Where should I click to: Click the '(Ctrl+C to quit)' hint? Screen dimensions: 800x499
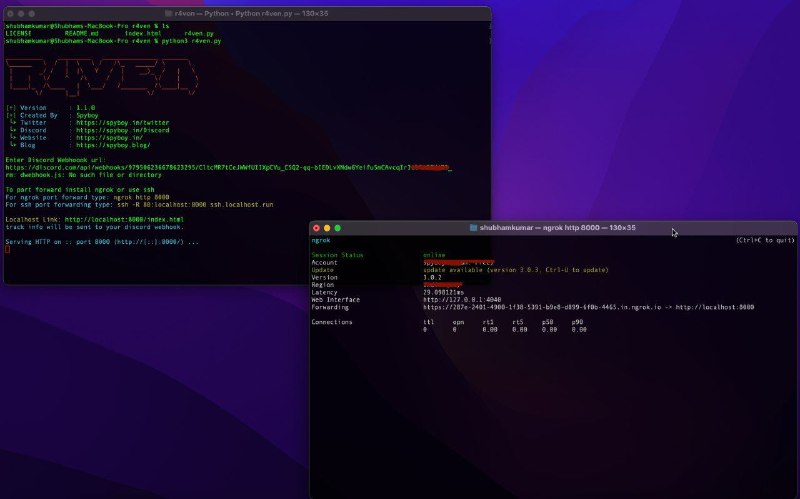[x=765, y=240]
